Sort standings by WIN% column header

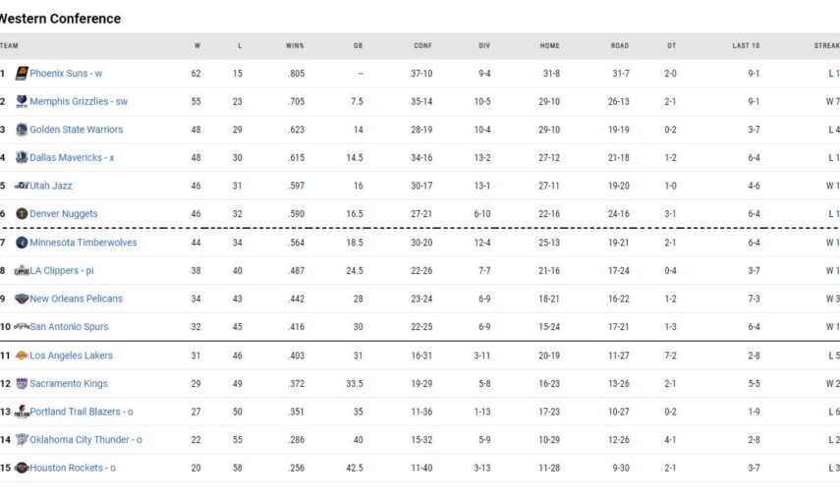point(295,45)
